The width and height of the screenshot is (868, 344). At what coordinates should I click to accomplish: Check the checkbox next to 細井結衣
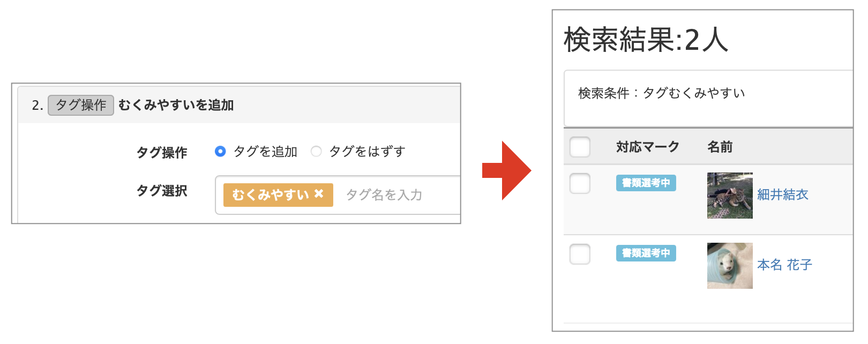click(x=580, y=183)
